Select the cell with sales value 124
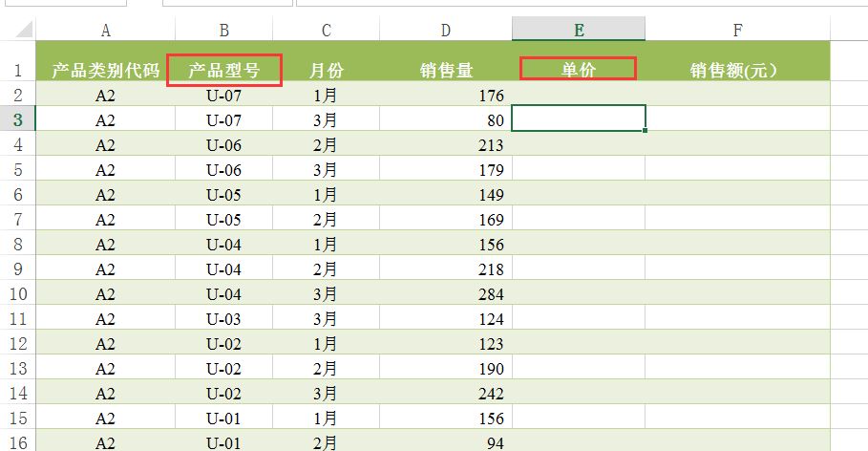Viewport: 868px width, 451px height. [446, 318]
